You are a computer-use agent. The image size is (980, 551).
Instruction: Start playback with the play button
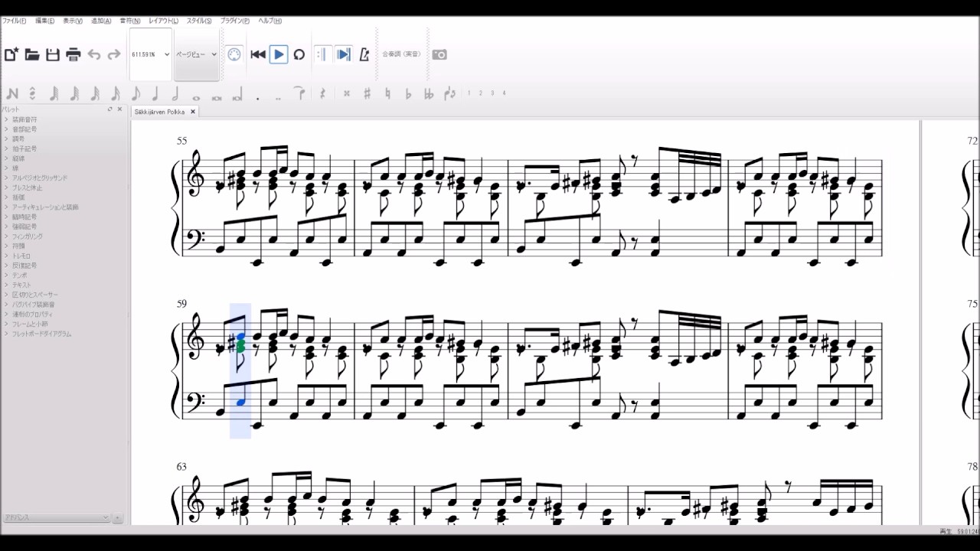279,54
